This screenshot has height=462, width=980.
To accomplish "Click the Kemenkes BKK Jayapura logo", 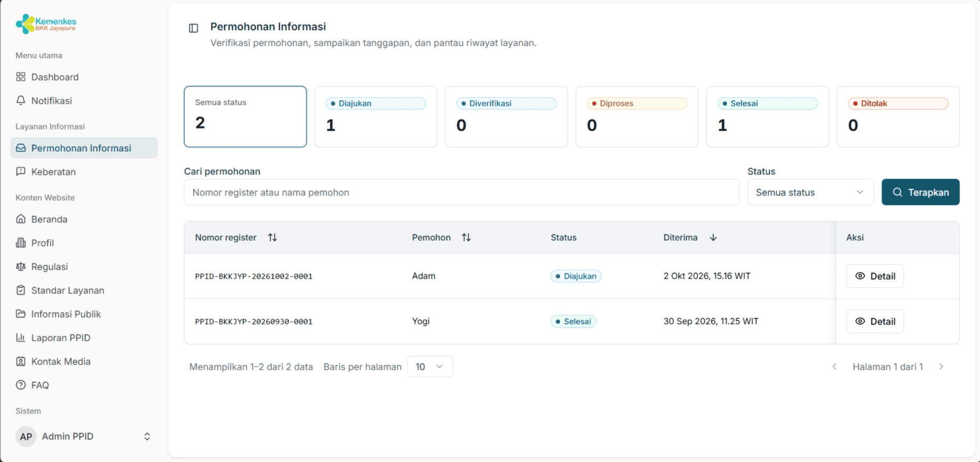I will pyautogui.click(x=46, y=24).
